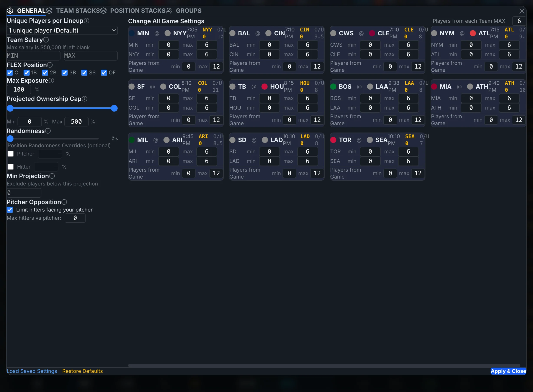Click the Randomness slider handle
This screenshot has height=392, width=533.
point(10,139)
